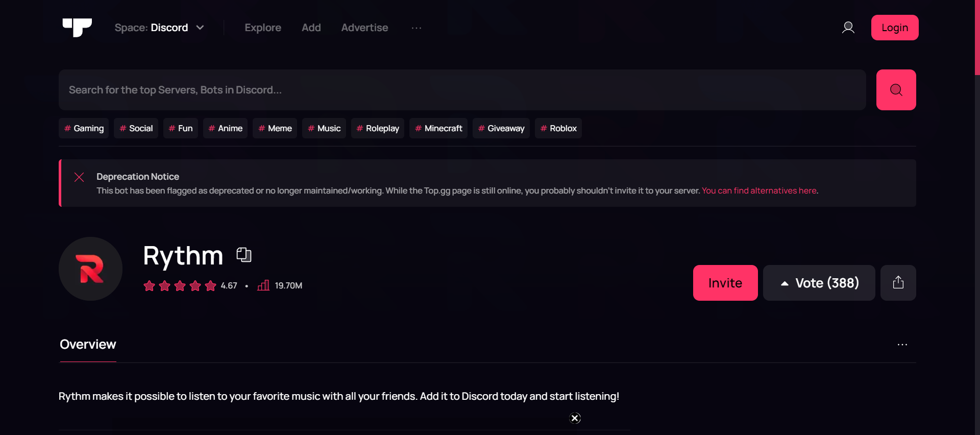
Task: Select the Overview tab
Action: tap(88, 345)
